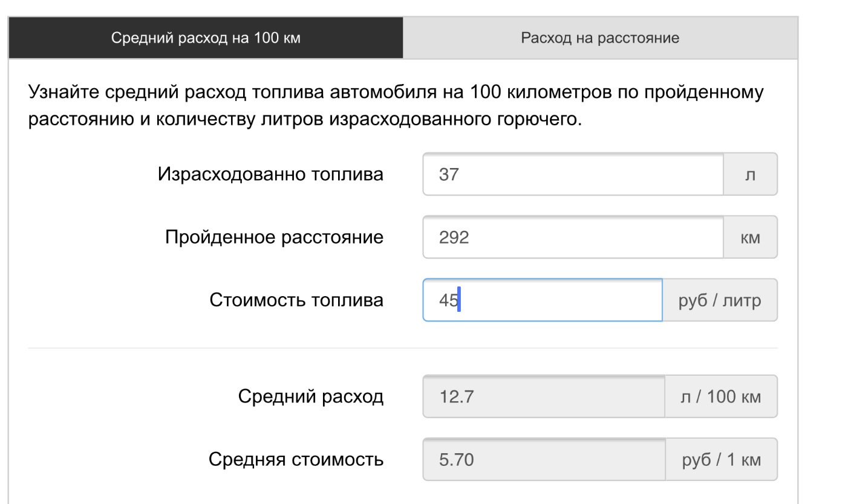848x504 pixels.
Task: Click the fuel used field containing 37
Action: (x=573, y=175)
